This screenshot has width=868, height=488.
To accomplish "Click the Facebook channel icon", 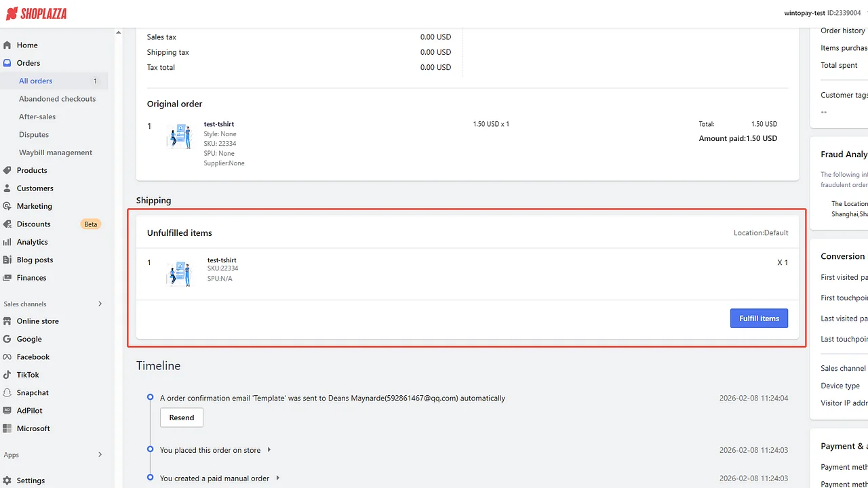I will 7,357.
